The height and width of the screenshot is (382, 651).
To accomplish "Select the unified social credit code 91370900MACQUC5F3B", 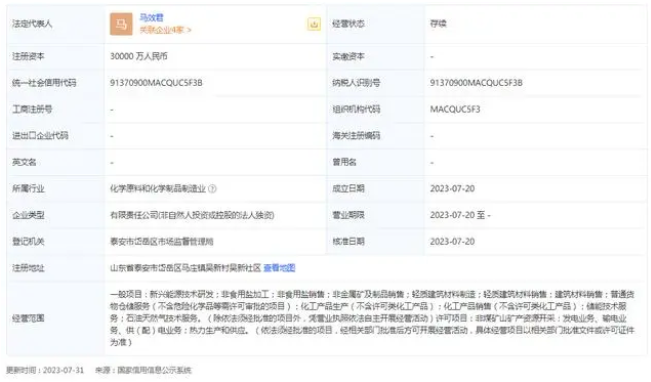I will (156, 83).
